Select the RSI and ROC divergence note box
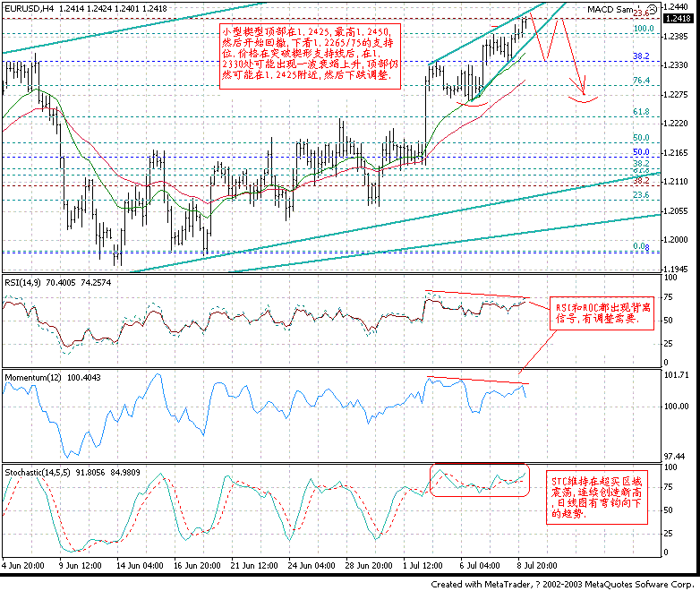 (x=602, y=313)
